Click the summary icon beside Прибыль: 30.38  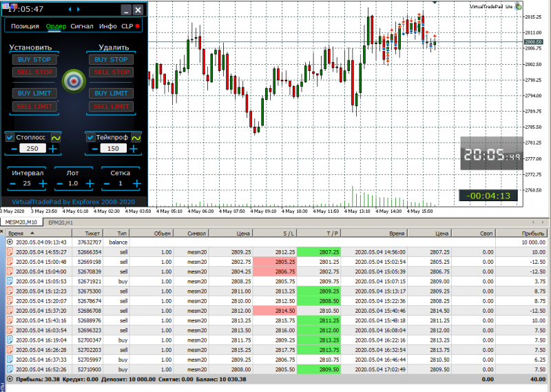coord(10,380)
